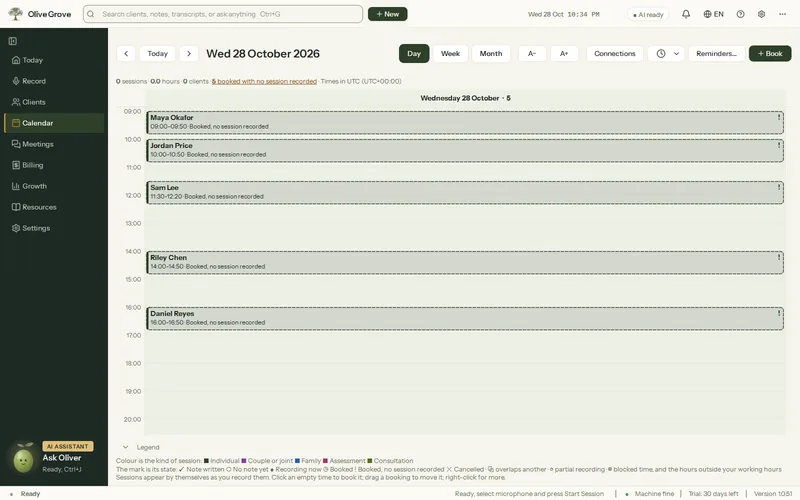This screenshot has width=800, height=500.
Task: Click the Olive Grove tree logo
Action: click(15, 14)
